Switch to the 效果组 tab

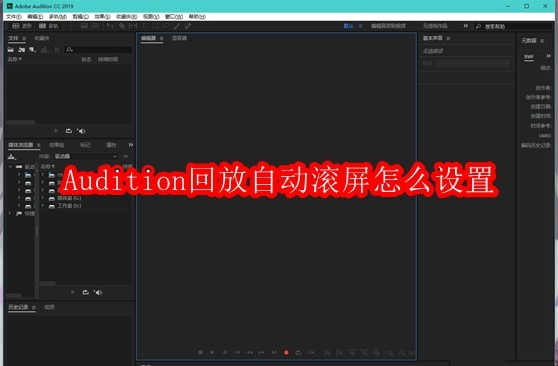coord(57,145)
